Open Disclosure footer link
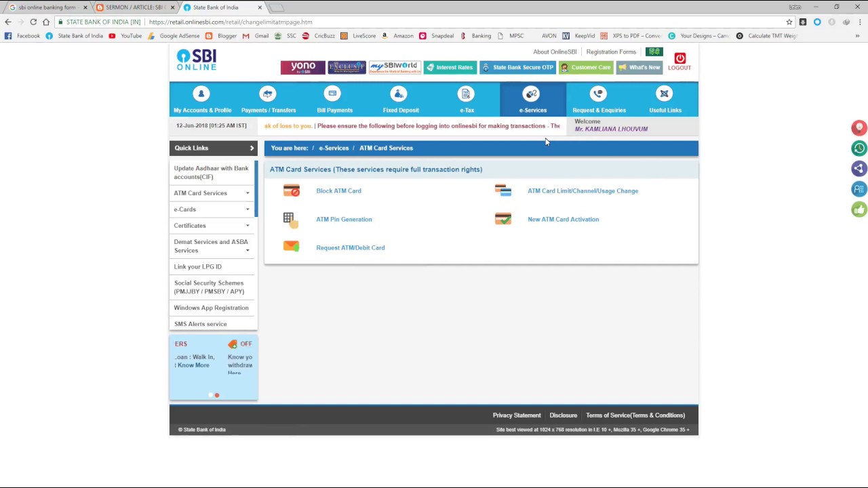868x488 pixels. [x=564, y=415]
